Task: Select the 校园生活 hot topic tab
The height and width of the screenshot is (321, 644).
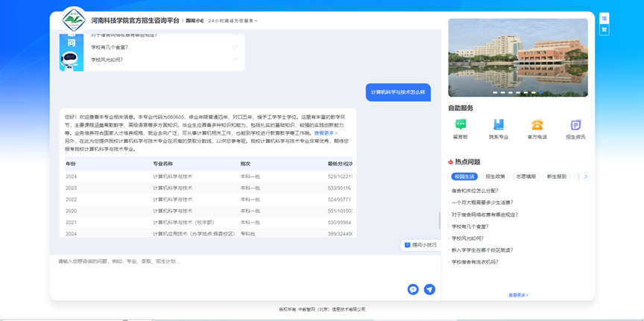Action: point(464,177)
